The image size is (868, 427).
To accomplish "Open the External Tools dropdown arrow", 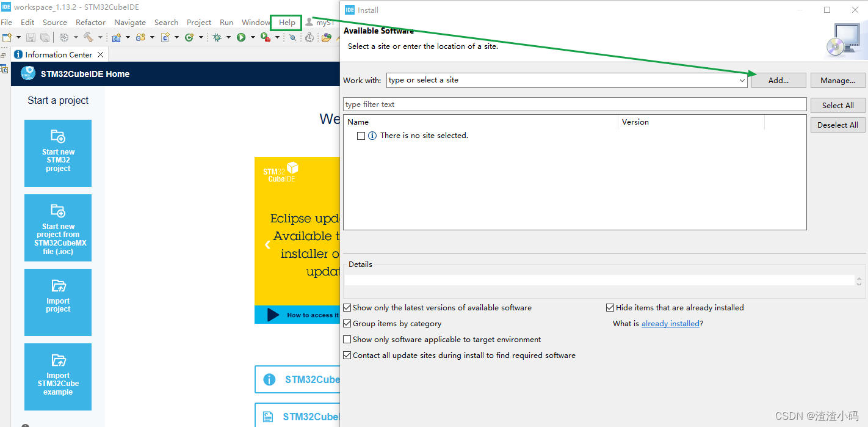I will tap(277, 37).
